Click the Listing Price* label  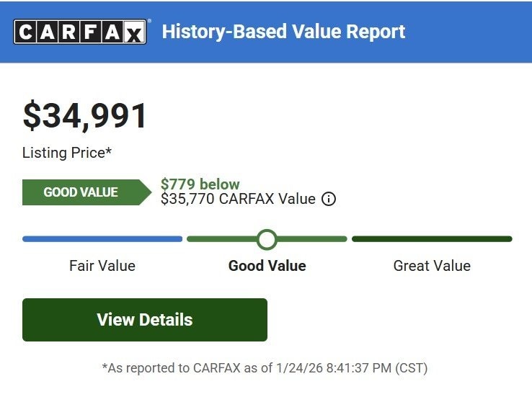point(67,153)
